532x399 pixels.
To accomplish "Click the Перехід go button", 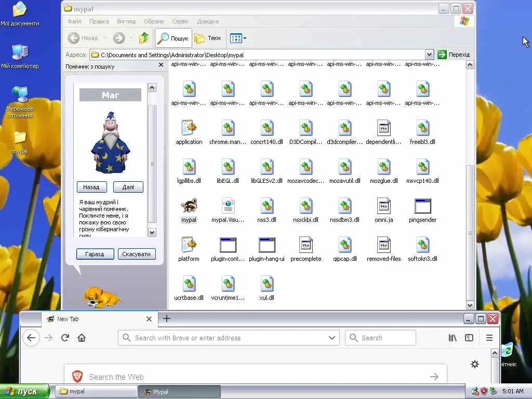I will [454, 55].
